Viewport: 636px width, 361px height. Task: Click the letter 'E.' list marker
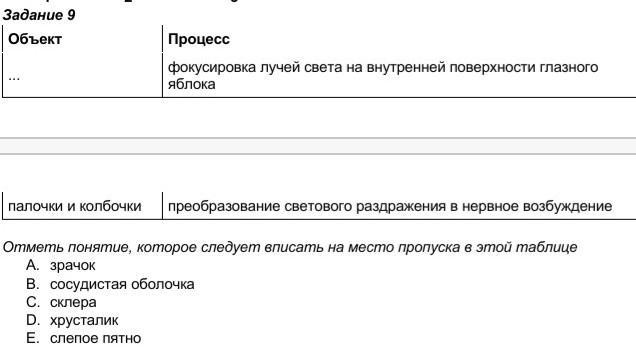click(x=32, y=338)
